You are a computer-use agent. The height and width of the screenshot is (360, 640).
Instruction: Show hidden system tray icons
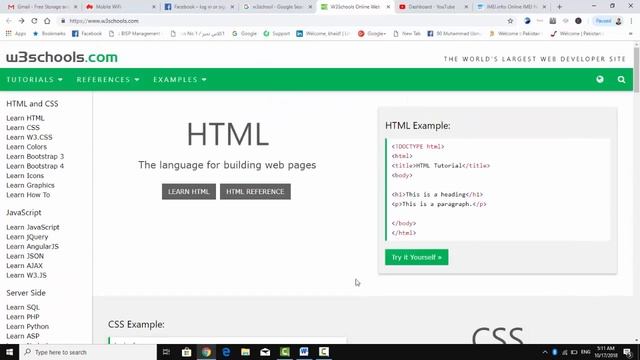(x=545, y=352)
